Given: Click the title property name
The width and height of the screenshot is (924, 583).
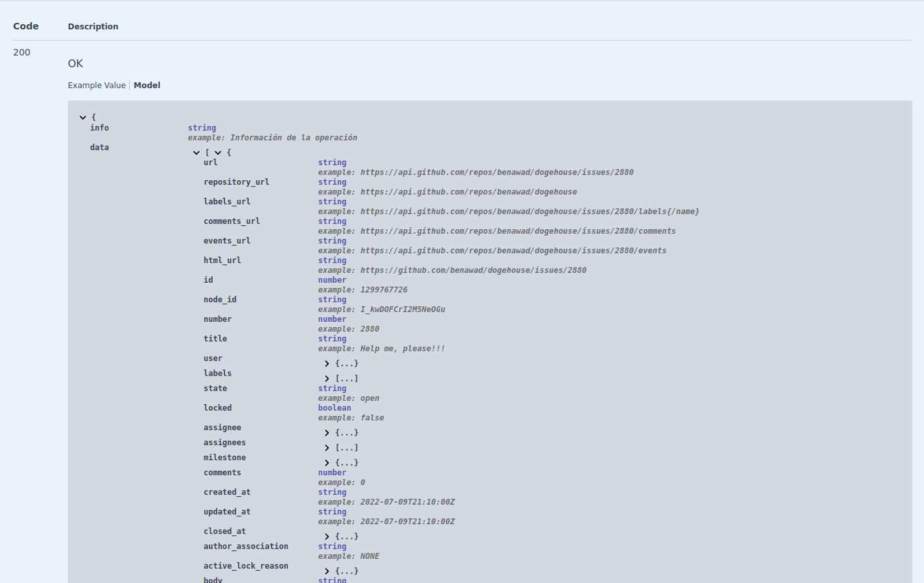Looking at the screenshot, I should click(215, 339).
